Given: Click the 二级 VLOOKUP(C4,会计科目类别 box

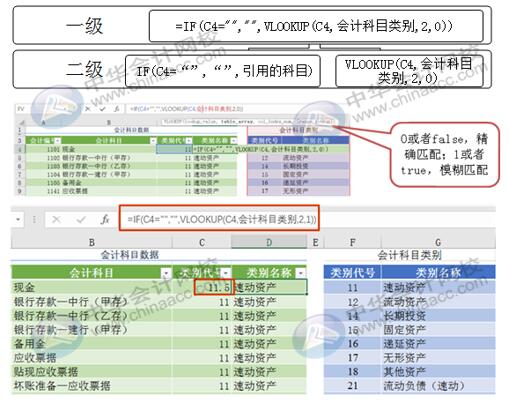Looking at the screenshot, I should (409, 71).
